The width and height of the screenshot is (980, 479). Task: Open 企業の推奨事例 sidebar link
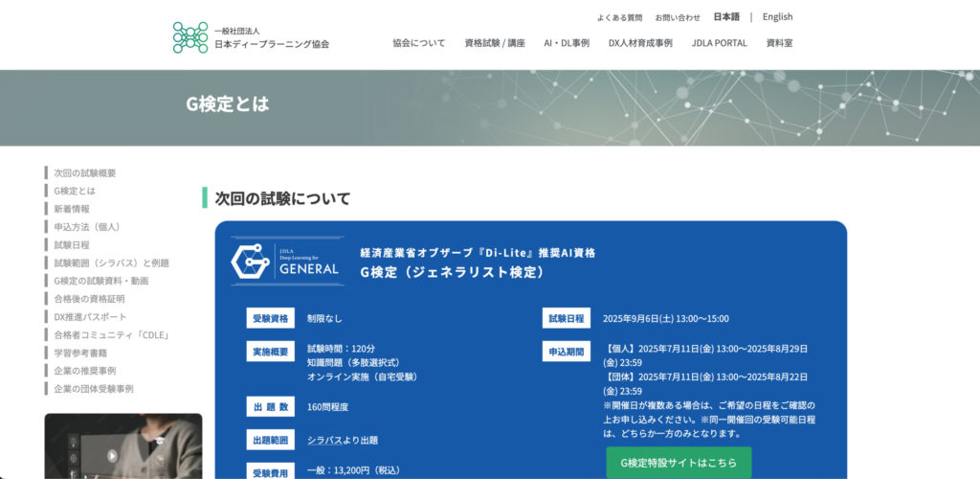(84, 371)
